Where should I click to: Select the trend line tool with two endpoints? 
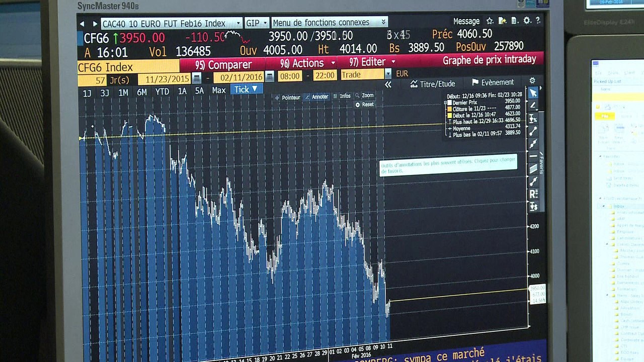pos(533,131)
